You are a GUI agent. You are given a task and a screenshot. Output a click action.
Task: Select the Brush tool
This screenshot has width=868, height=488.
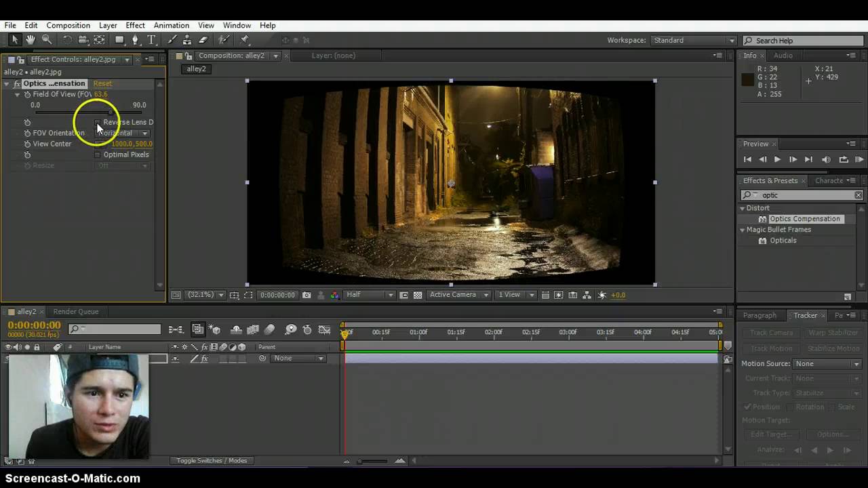(172, 40)
